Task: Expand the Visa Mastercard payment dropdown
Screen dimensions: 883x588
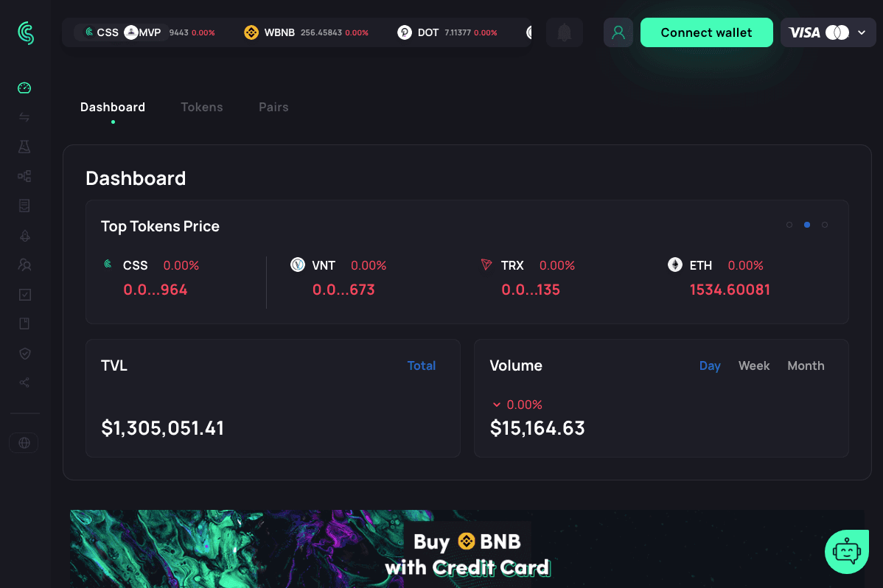Action: point(828,32)
